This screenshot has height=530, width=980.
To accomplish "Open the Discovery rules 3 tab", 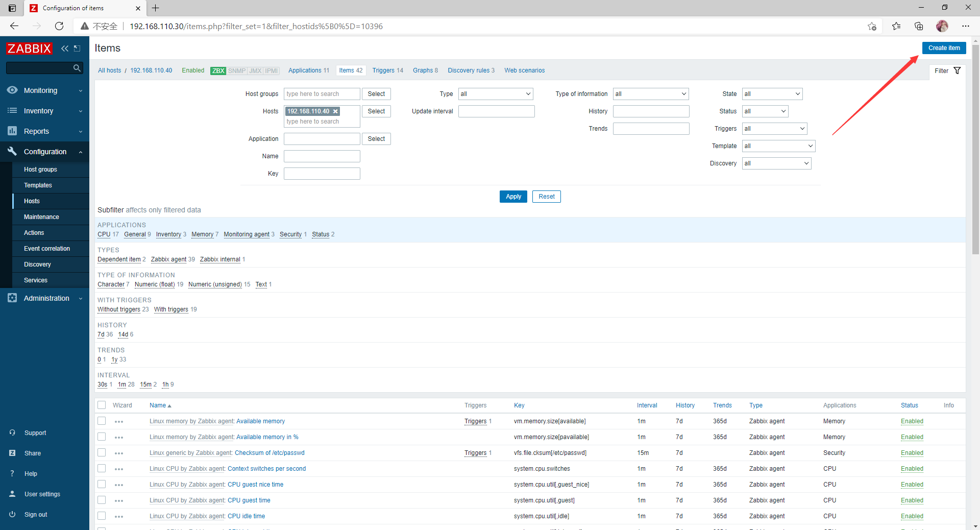I will pyautogui.click(x=471, y=70).
